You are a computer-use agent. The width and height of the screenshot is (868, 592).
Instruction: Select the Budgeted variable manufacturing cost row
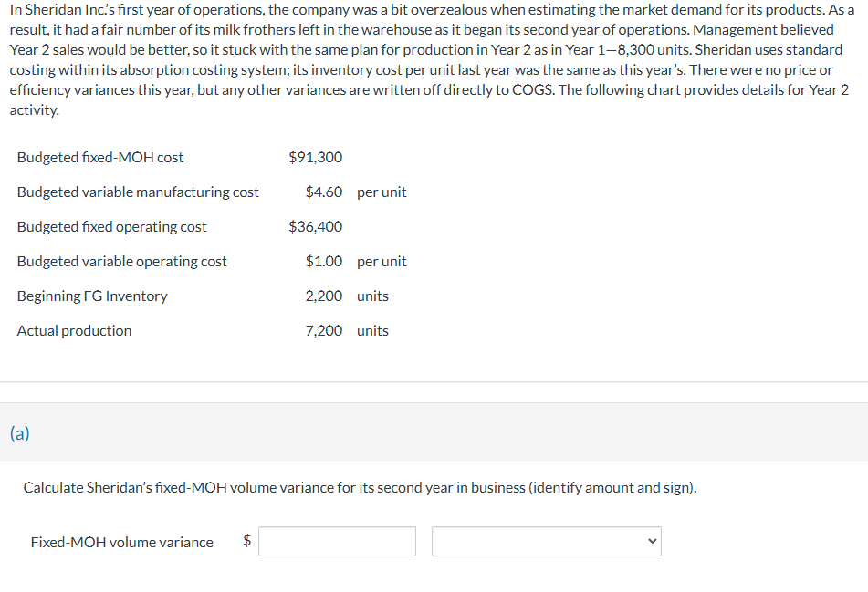[138, 192]
